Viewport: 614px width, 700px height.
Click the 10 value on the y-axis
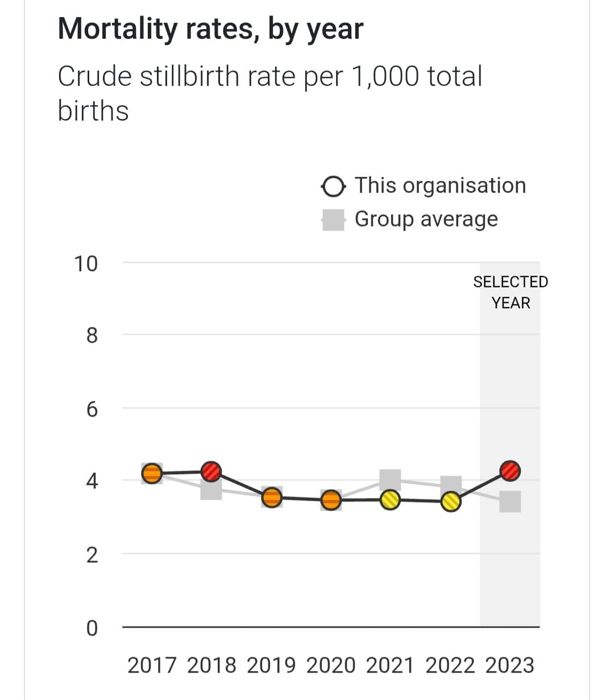coord(86,264)
